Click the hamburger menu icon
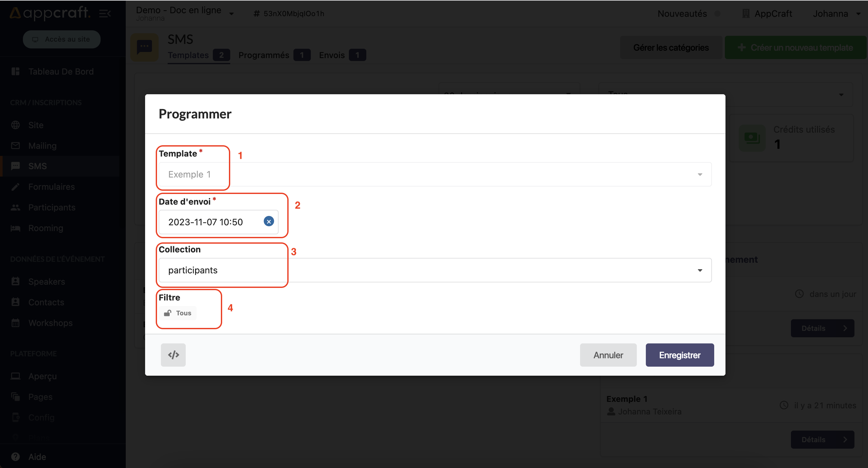The width and height of the screenshot is (868, 468). (x=105, y=13)
